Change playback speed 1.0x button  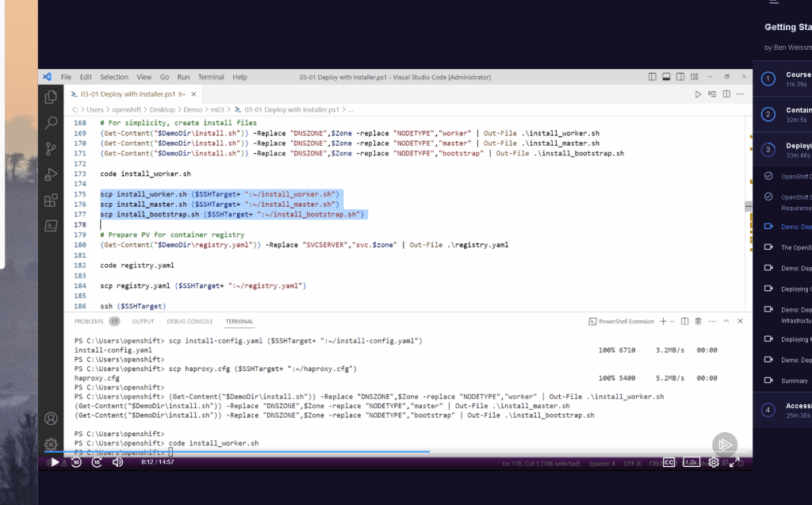(x=691, y=462)
